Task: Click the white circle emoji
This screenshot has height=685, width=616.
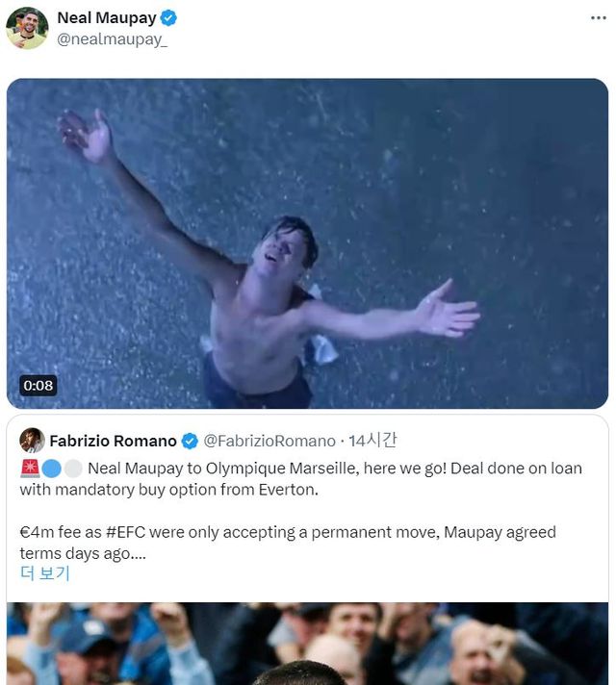Action: pos(73,469)
